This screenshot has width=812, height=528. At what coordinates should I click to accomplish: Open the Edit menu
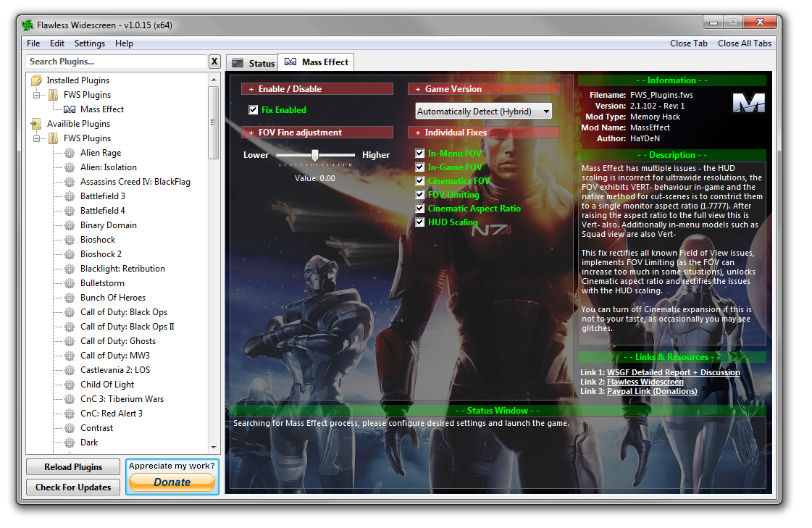coord(57,43)
